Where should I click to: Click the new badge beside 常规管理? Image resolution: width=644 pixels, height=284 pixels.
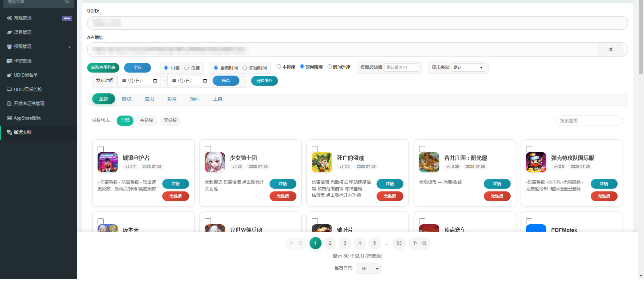tap(67, 18)
